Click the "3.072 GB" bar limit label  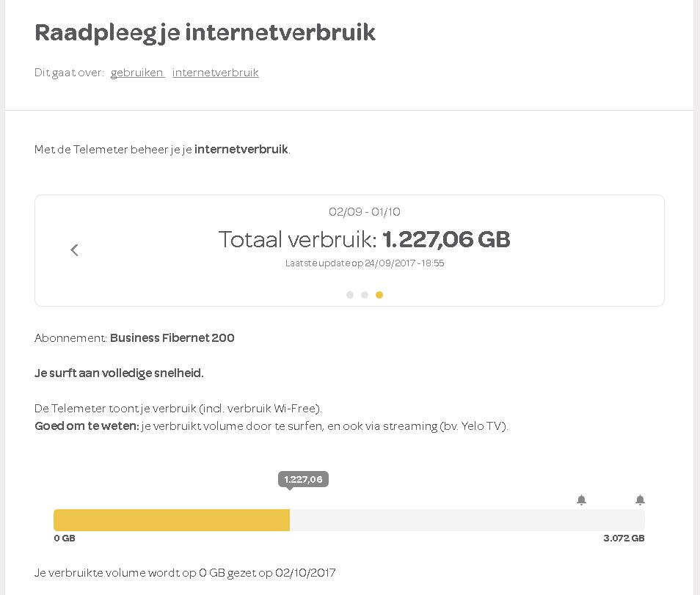(624, 539)
